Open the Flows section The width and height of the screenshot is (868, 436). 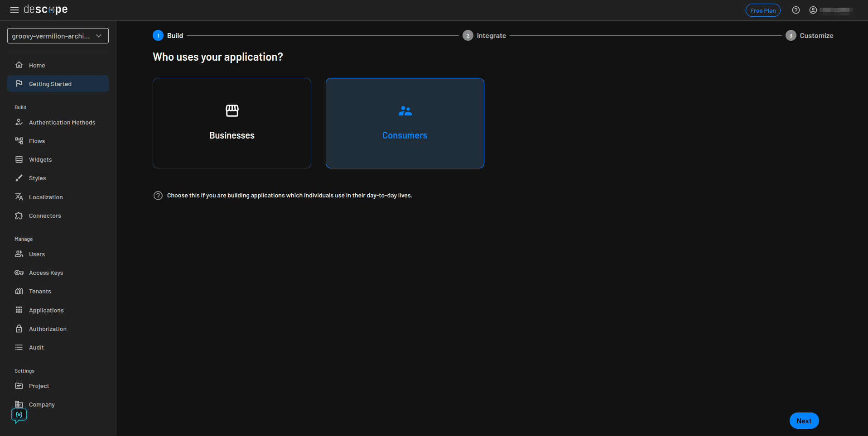pyautogui.click(x=37, y=141)
